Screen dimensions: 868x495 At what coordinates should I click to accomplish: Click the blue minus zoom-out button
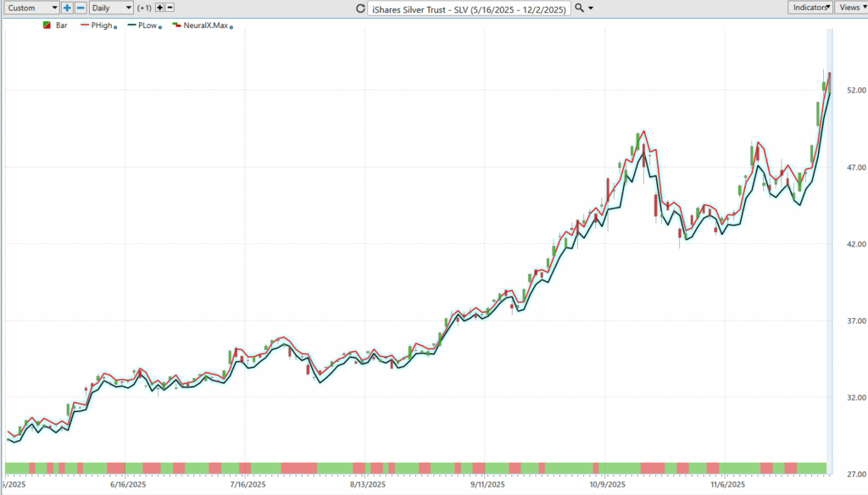81,8
